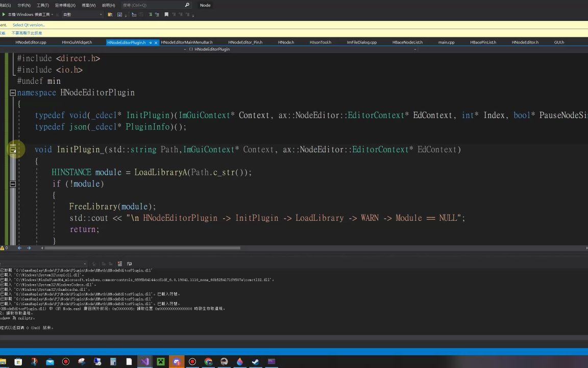Switch to HBacePinList.h tab

click(x=483, y=42)
